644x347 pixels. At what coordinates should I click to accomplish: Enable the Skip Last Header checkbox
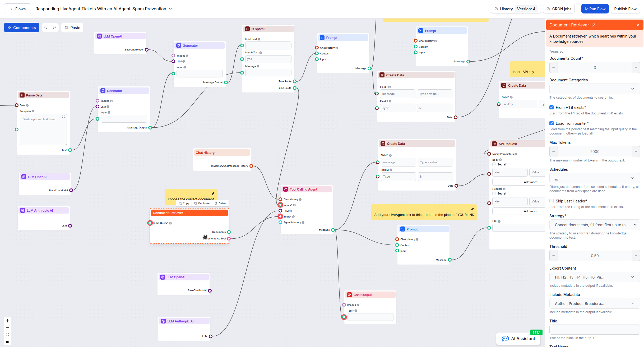click(552, 201)
